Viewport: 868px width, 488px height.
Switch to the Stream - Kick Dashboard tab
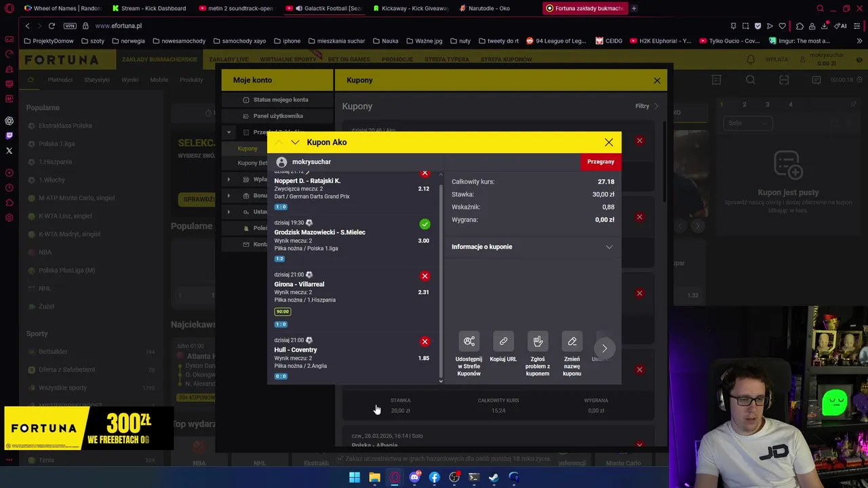tap(150, 8)
